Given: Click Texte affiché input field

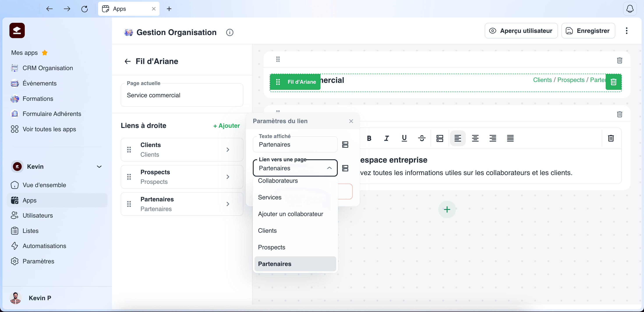Looking at the screenshot, I should coord(295,145).
